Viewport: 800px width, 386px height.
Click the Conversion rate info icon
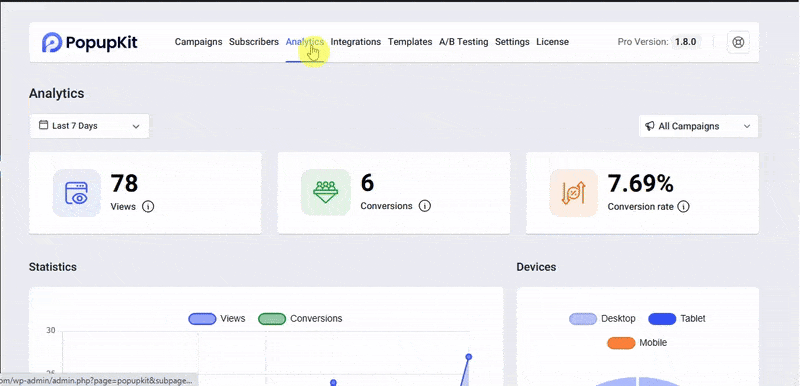tap(683, 207)
